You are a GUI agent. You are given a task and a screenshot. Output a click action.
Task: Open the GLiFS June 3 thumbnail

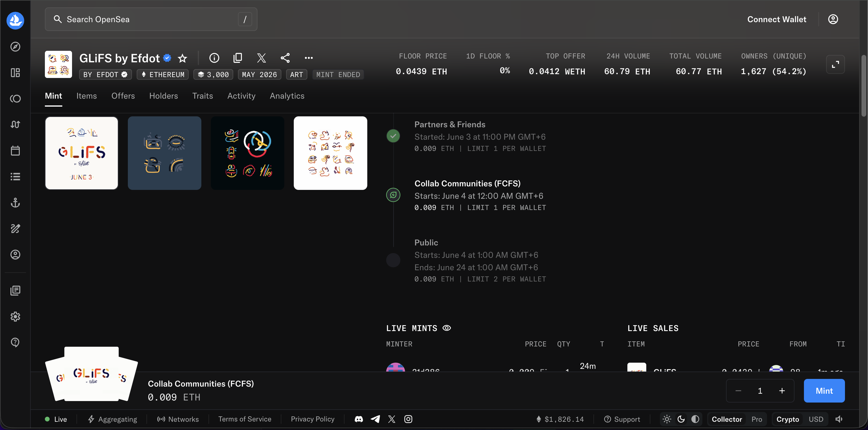(x=81, y=153)
